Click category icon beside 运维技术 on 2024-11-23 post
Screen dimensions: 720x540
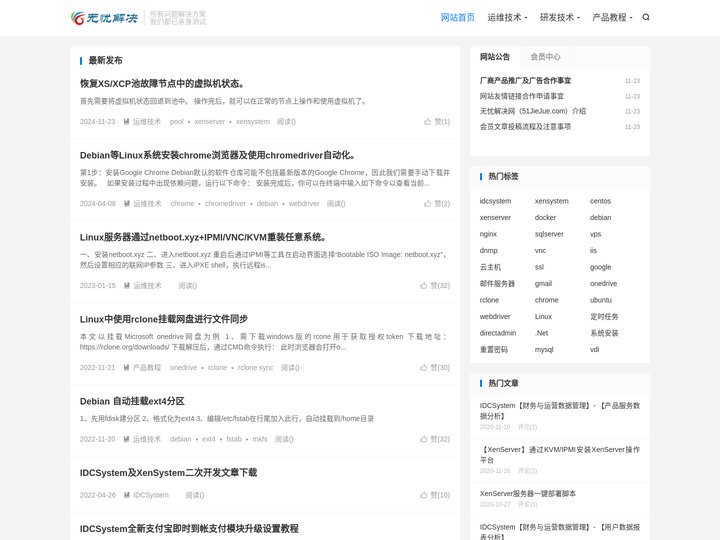tap(126, 122)
